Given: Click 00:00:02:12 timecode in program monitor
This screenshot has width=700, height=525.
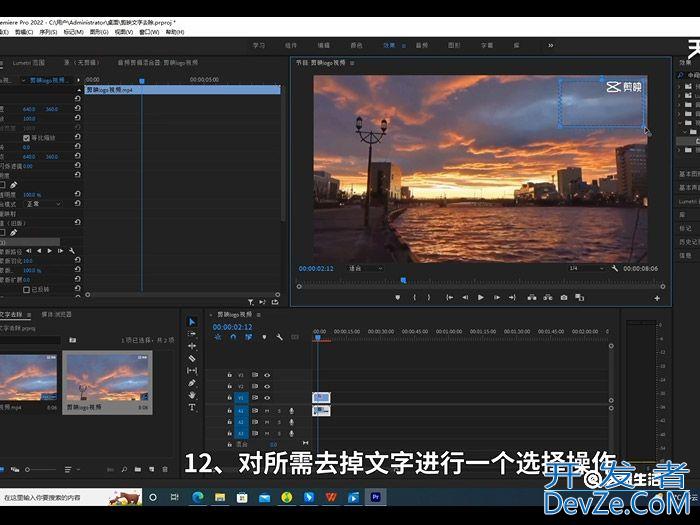Looking at the screenshot, I should click(x=316, y=268).
